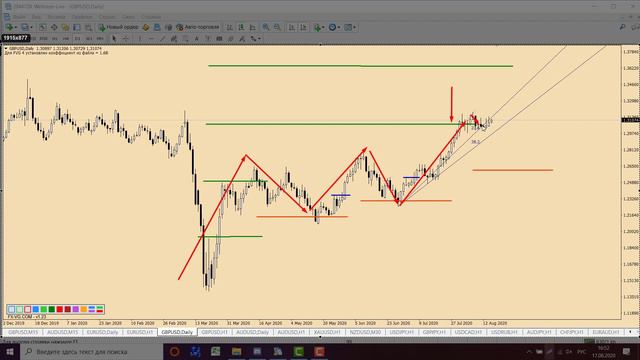640x360 pixels.
Task: Expand the New Chart dropdown arrow
Action: [x=16, y=27]
